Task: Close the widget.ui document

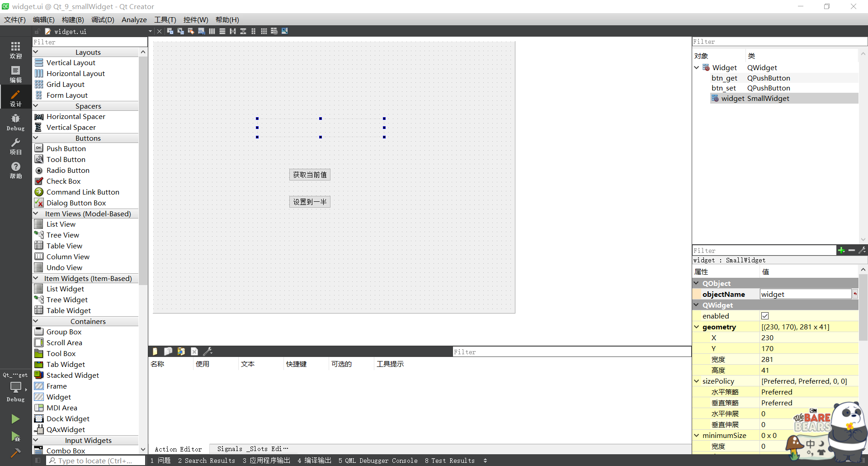Action: [x=159, y=31]
